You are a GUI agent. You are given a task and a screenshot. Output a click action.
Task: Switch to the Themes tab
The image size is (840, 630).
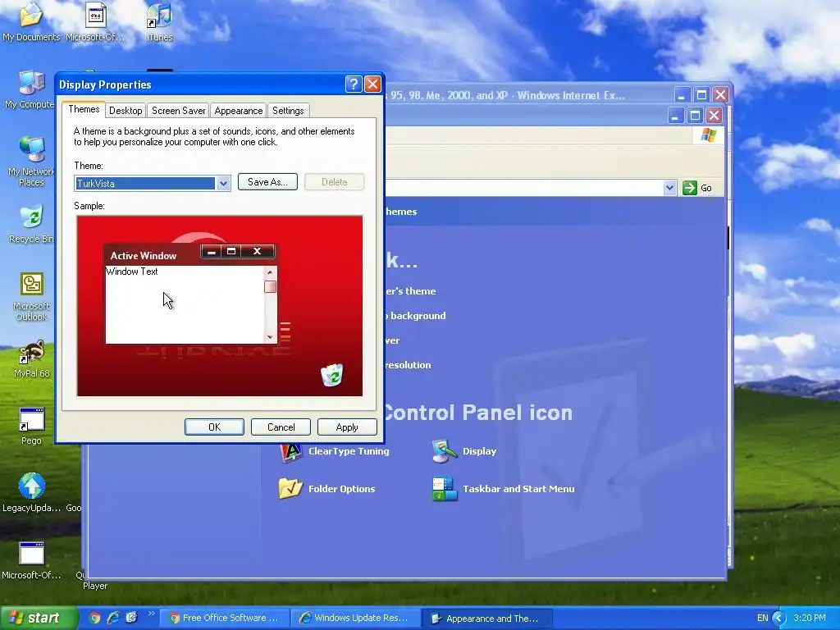[84, 109]
